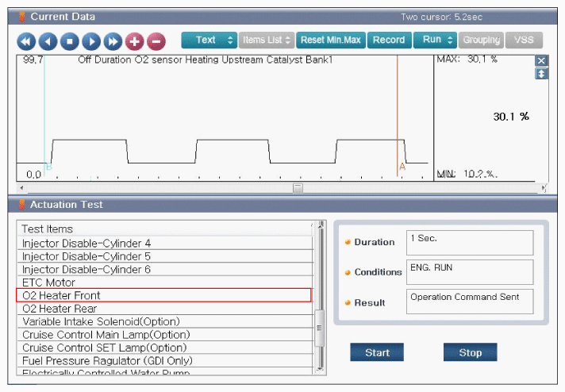Open the Text display mode dropdown

tap(209, 40)
